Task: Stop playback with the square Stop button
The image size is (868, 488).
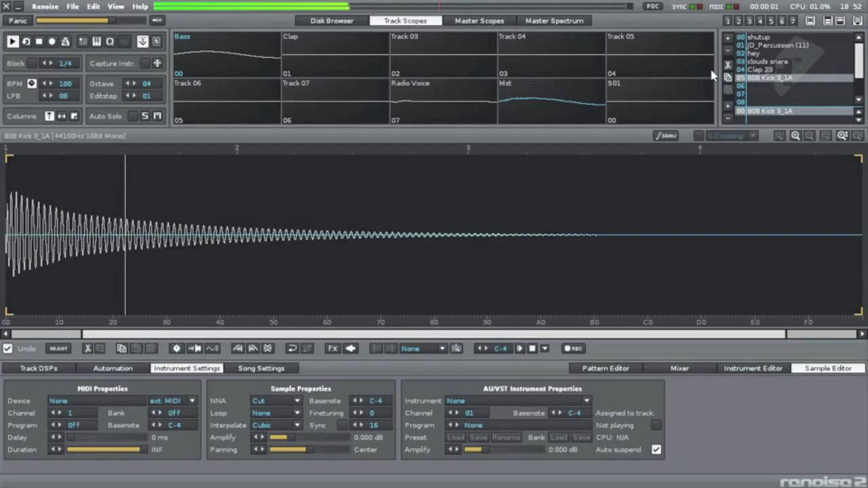Action: [39, 41]
